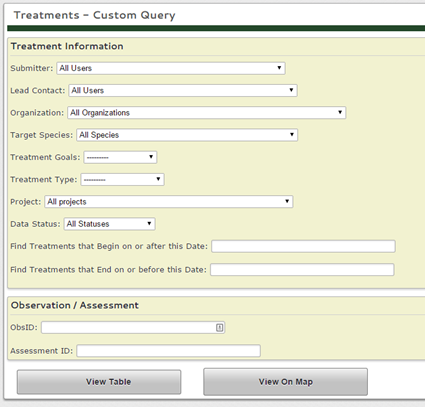Click the View Table button
This screenshot has width=425, height=407.
coord(99,382)
